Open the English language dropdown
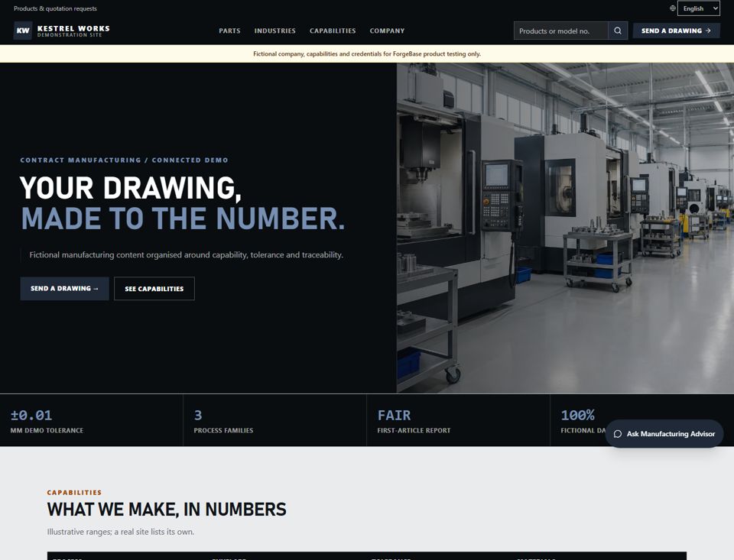Screen dimensions: 734x560 [x=698, y=8]
